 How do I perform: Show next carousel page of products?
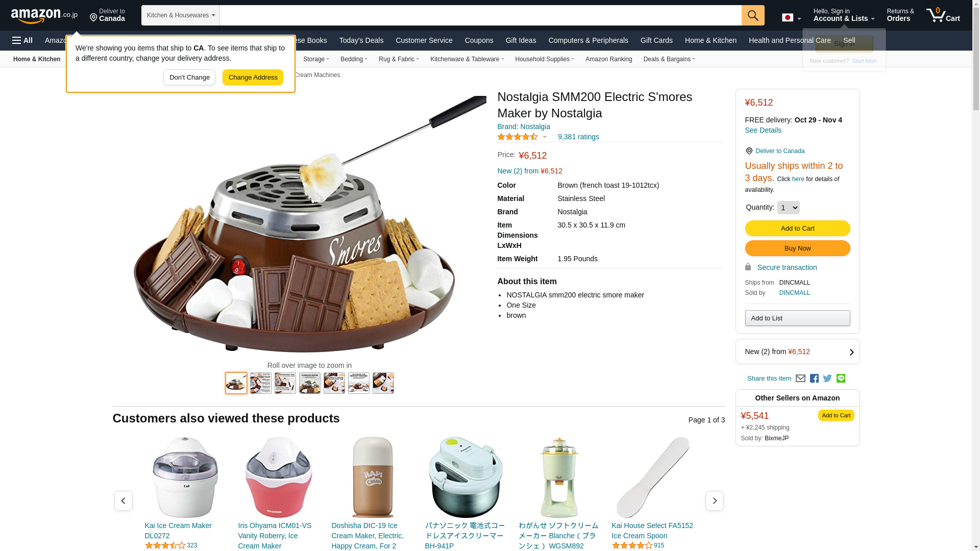[714, 501]
